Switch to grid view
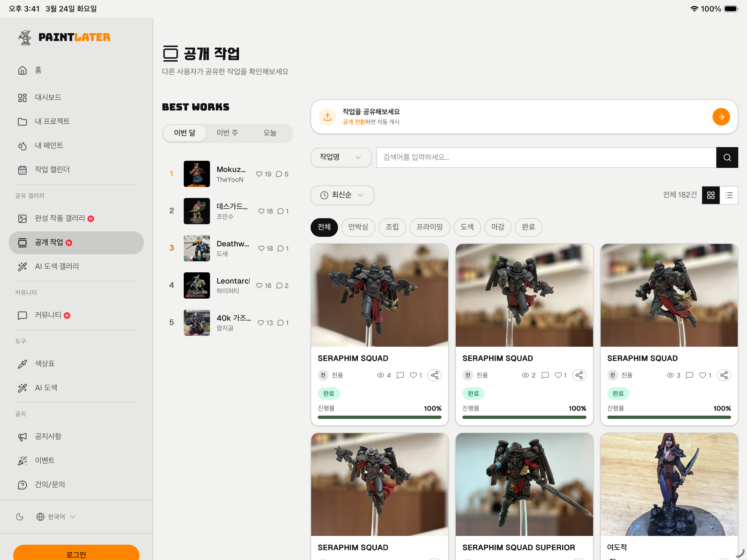747x560 pixels. 711,195
